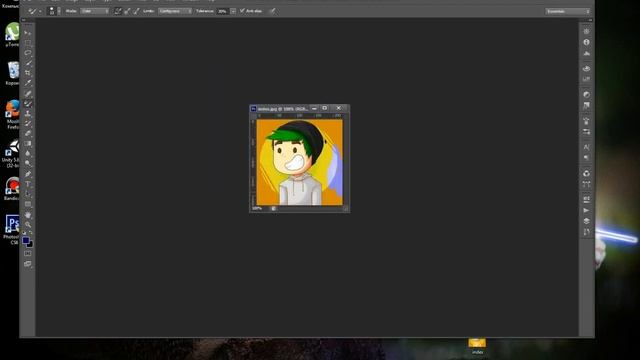Image resolution: width=640 pixels, height=360 pixels.
Task: Select the Magic Wand selection tool
Action: pyautogui.click(x=28, y=63)
